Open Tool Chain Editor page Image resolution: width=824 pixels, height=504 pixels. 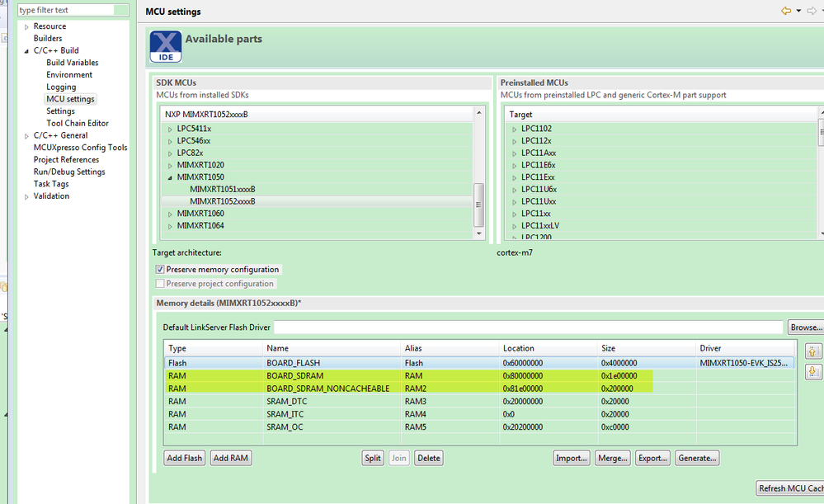tap(78, 123)
